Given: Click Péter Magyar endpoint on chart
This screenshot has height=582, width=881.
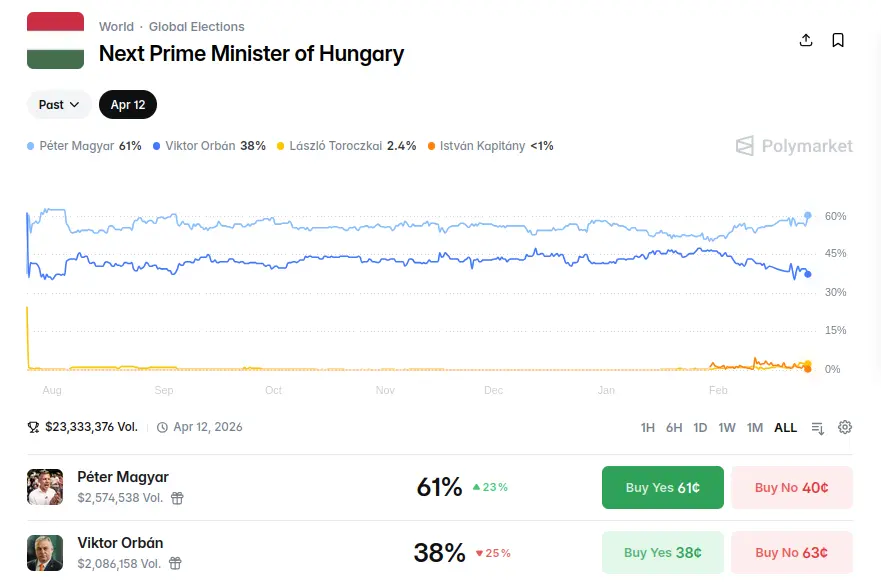Looking at the screenshot, I should click(808, 215).
